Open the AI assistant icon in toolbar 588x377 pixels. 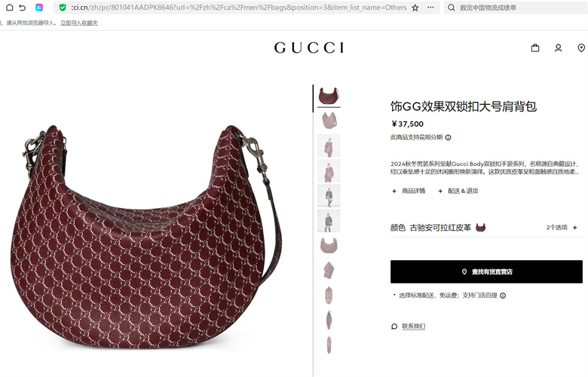[x=39, y=8]
